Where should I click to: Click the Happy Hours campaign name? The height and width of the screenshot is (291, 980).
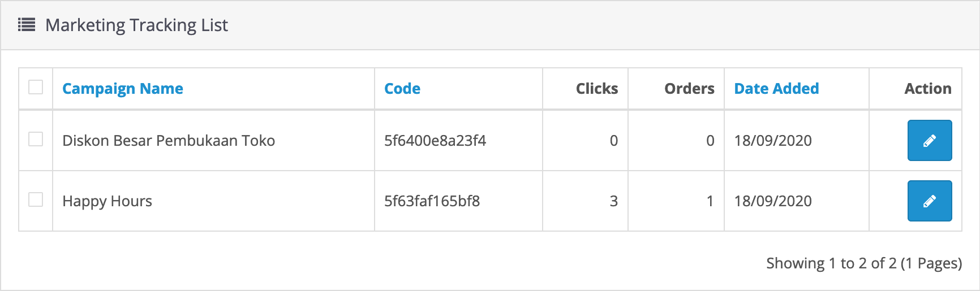tap(107, 201)
